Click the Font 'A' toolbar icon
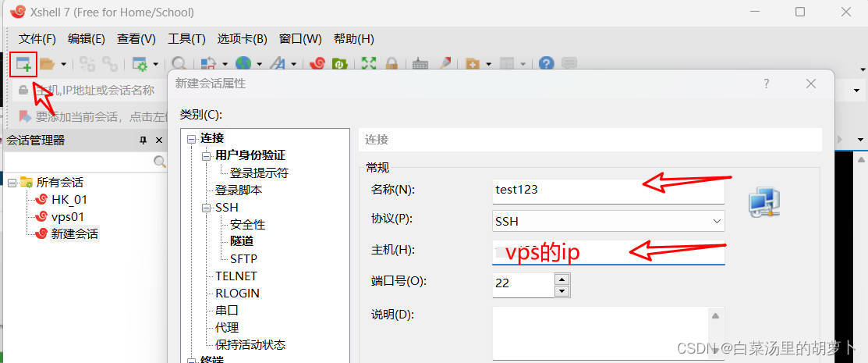 tap(278, 64)
